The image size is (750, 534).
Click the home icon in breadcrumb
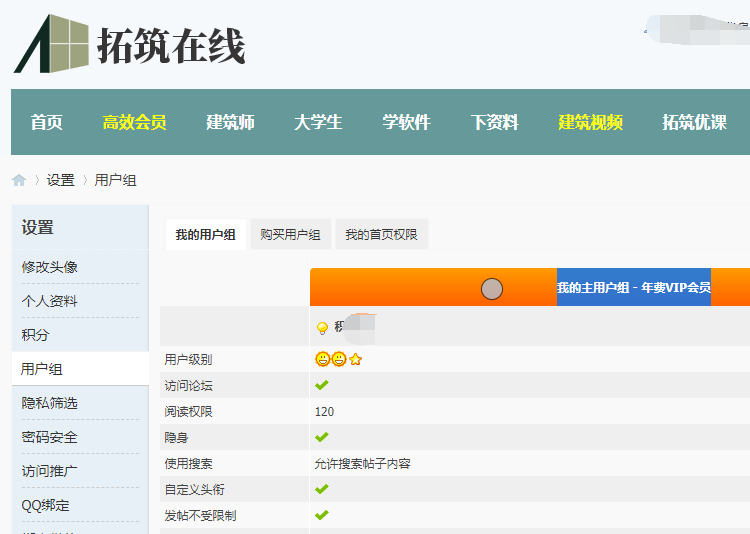point(19,180)
